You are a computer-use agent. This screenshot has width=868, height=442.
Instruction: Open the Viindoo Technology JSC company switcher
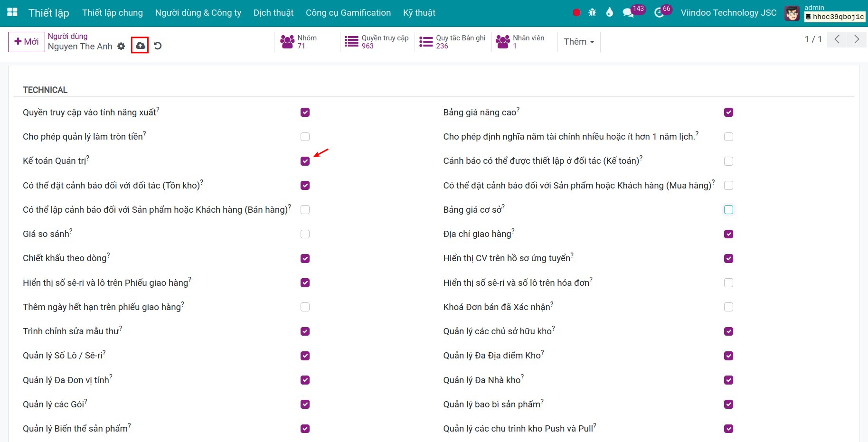tap(728, 13)
